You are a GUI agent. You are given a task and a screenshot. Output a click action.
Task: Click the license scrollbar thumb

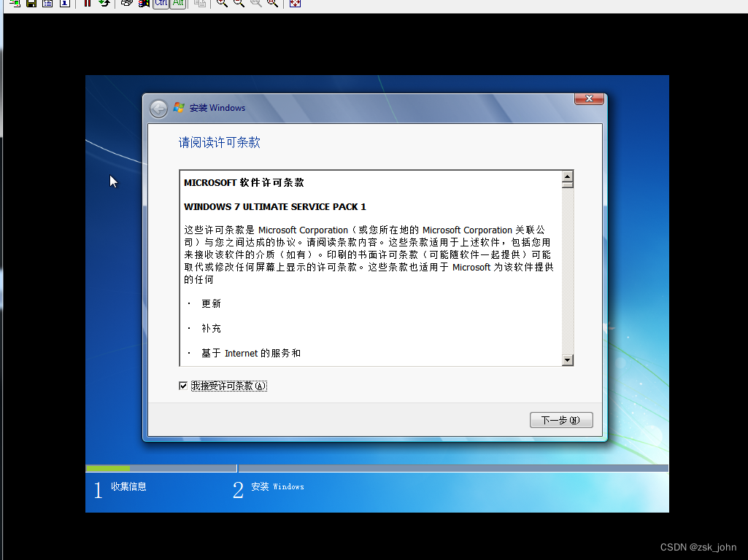click(567, 185)
